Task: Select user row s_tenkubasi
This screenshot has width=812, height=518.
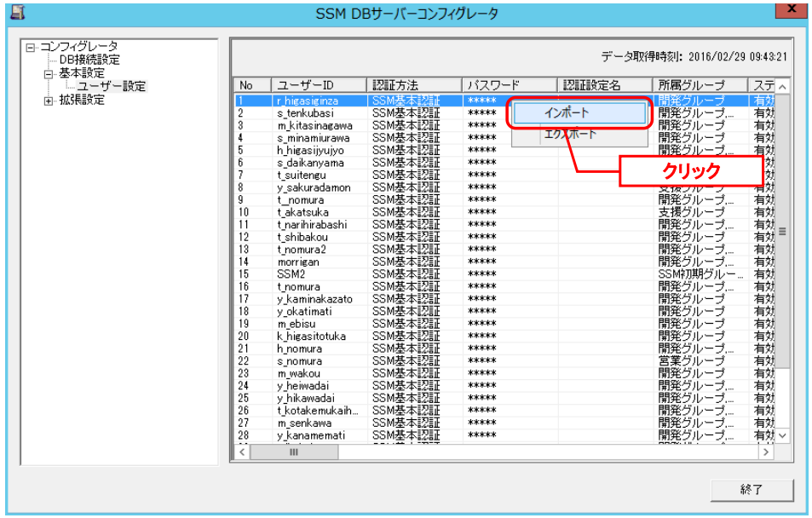Action: tap(505, 113)
